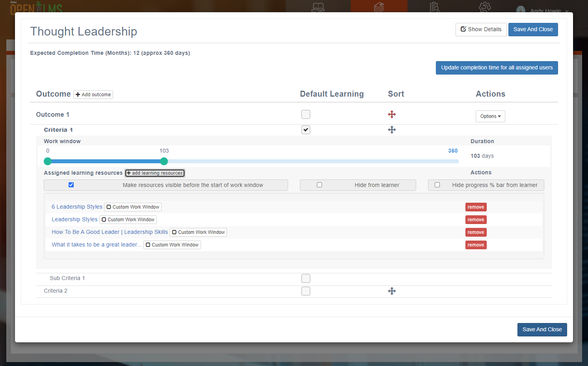Select the Sub Criteria 1 row label

[x=67, y=278]
